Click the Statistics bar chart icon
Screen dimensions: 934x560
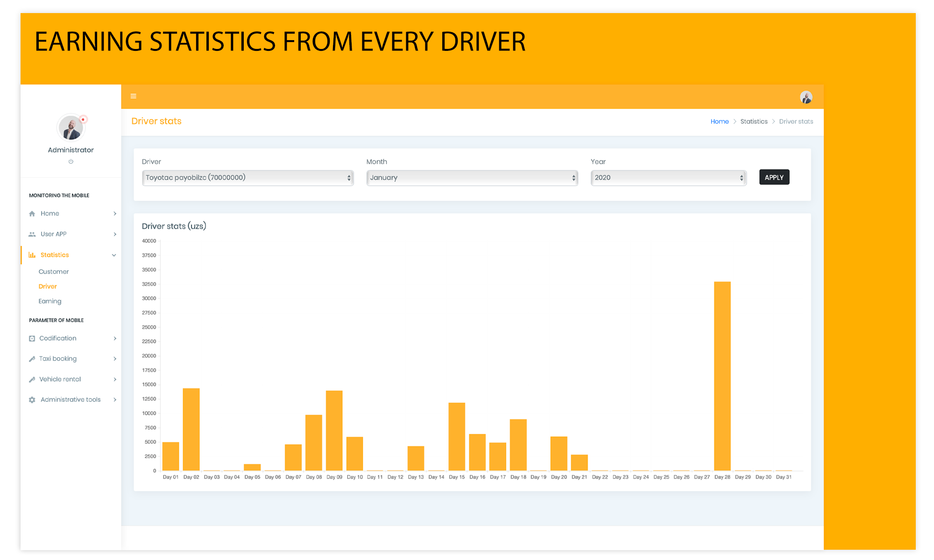click(32, 255)
